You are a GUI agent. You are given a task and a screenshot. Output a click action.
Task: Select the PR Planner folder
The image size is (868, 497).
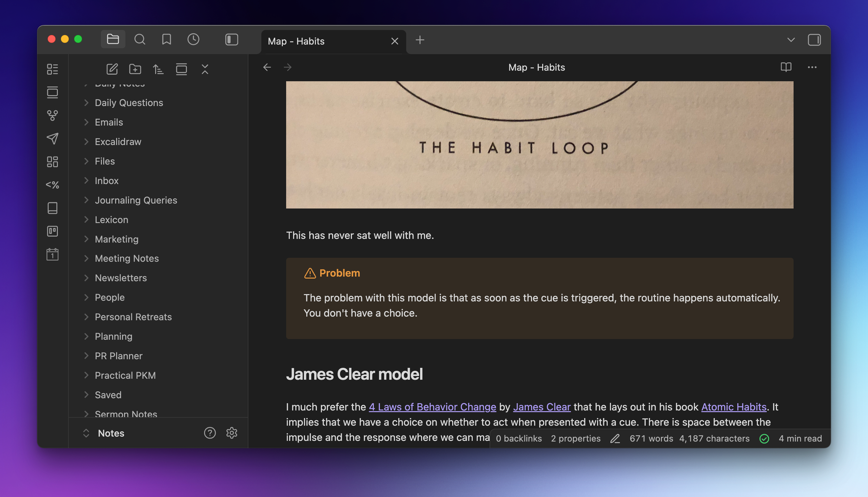118,356
